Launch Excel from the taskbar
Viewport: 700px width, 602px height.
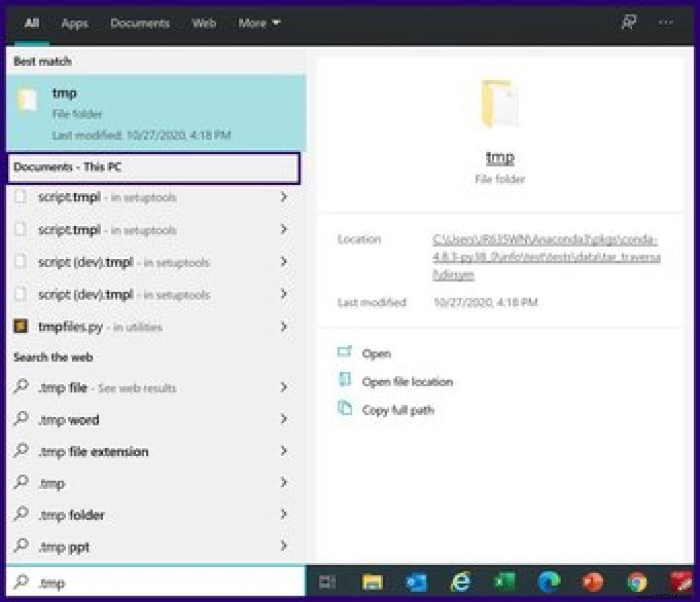[505, 582]
